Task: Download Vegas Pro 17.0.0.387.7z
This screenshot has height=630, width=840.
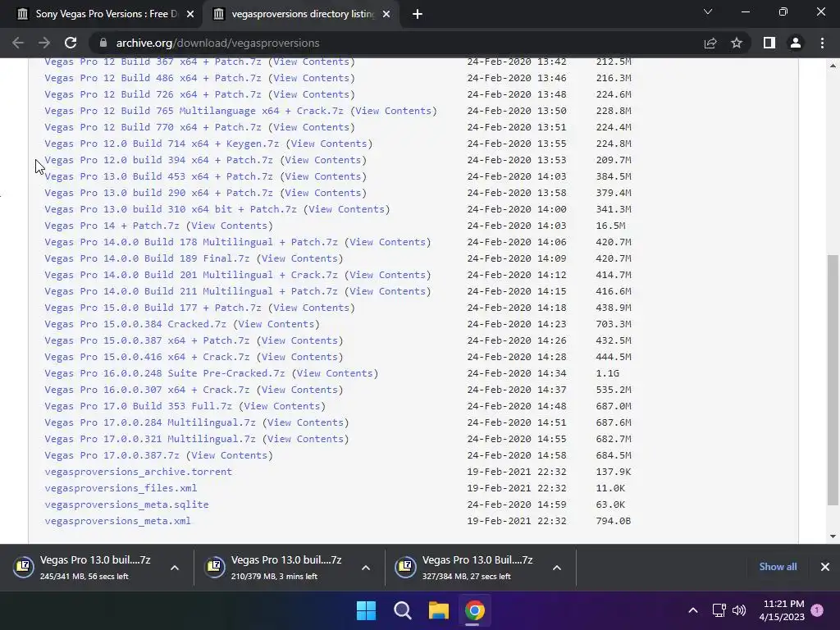Action: [112, 455]
